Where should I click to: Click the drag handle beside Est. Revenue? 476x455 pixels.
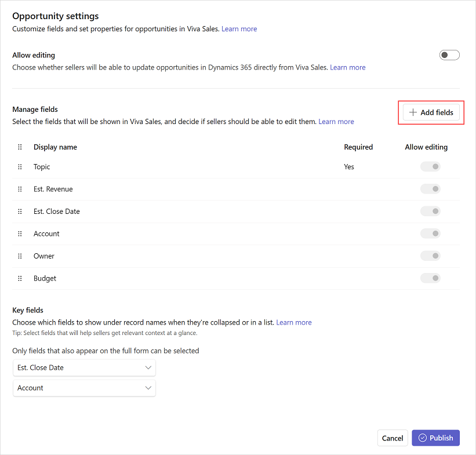coord(20,188)
